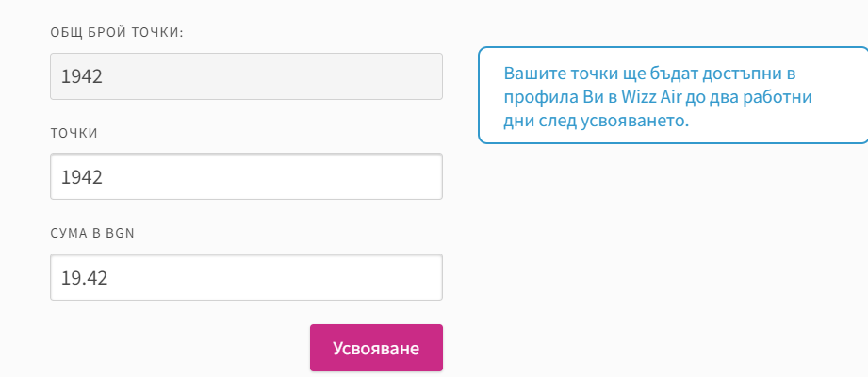Click the СУМА В BGN label
The image size is (868, 377).
pos(92,234)
